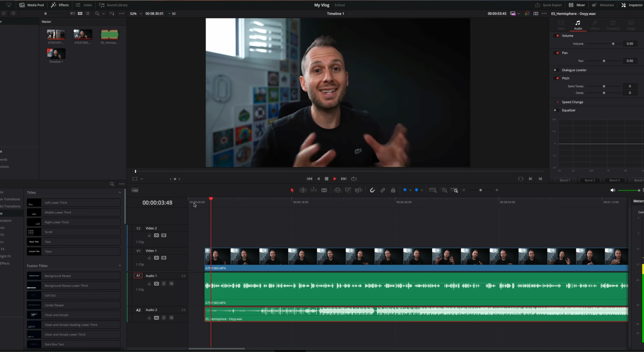644x352 pixels.
Task: Select the razor edit mode tool
Action: click(x=325, y=190)
